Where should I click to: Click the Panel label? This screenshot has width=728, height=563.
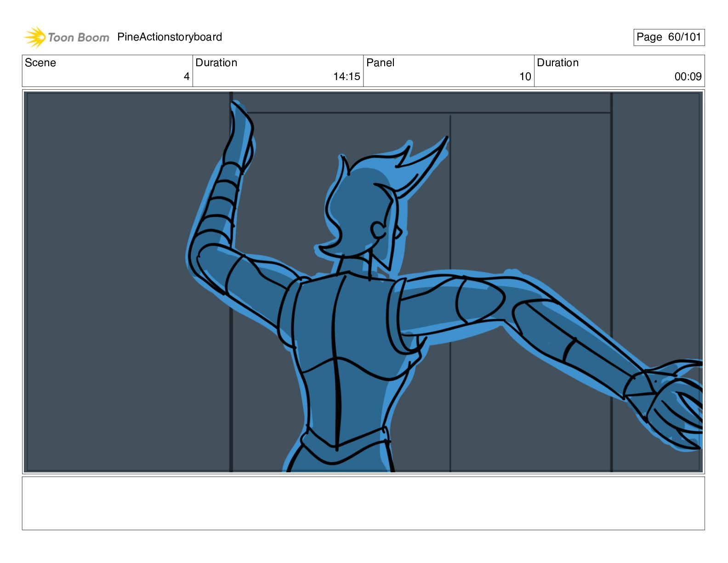[381, 63]
